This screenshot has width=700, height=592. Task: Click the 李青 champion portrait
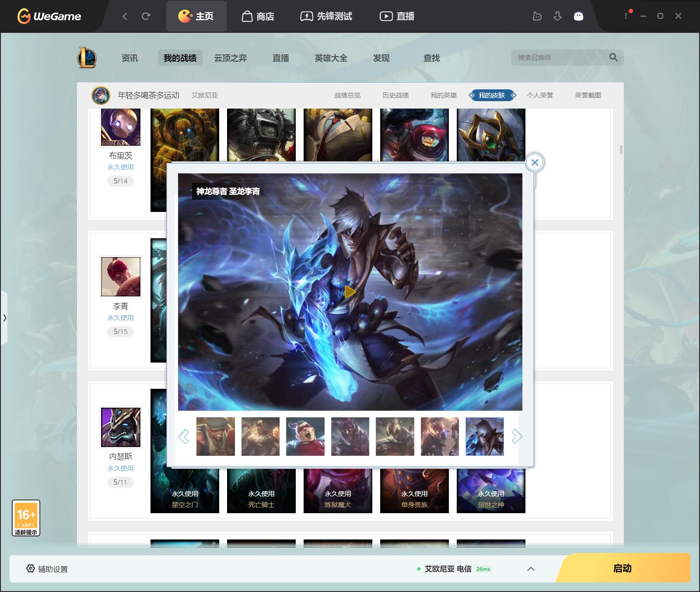(x=121, y=277)
